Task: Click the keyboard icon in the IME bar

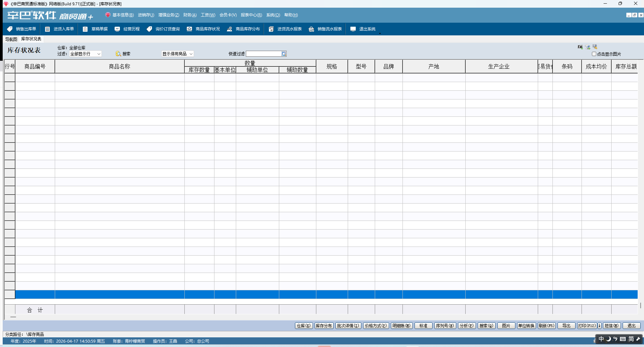Action: tap(623, 339)
